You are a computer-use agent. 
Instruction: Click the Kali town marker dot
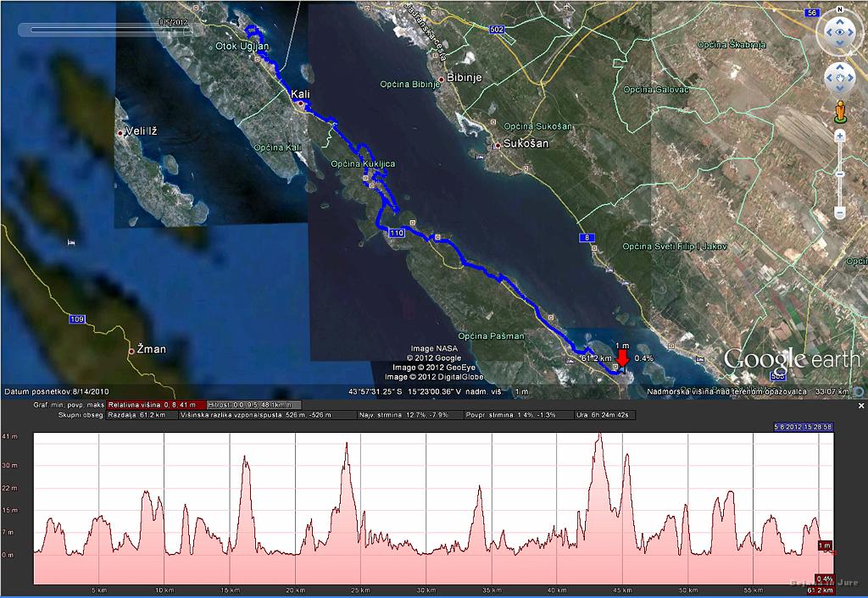tap(301, 103)
